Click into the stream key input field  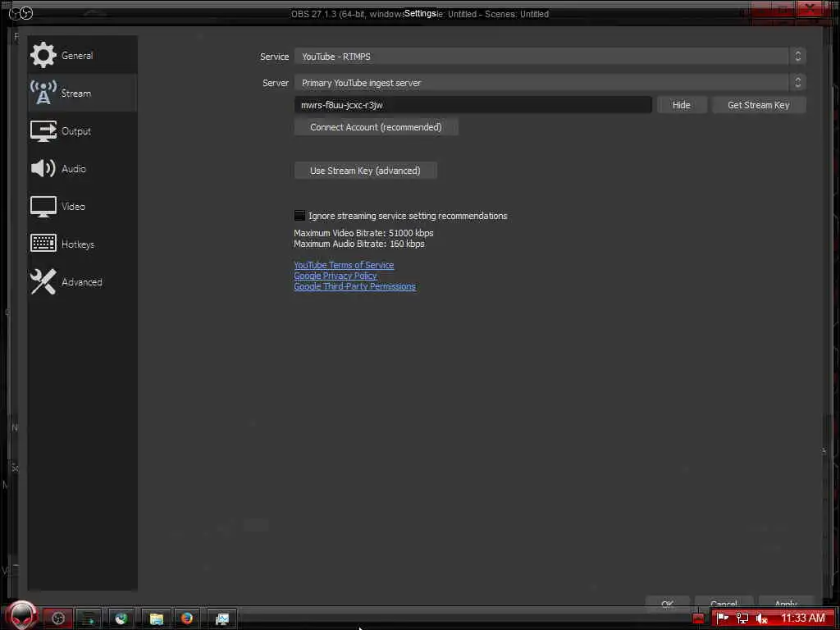(473, 105)
